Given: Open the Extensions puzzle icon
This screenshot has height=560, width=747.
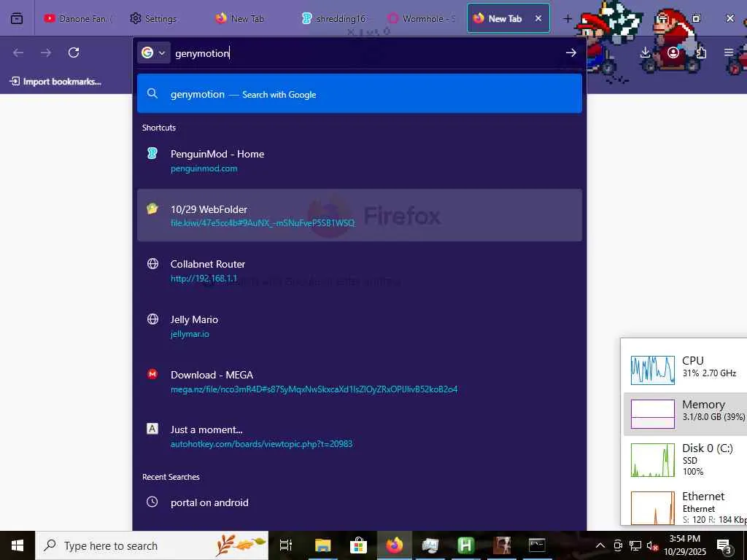Looking at the screenshot, I should click(701, 52).
